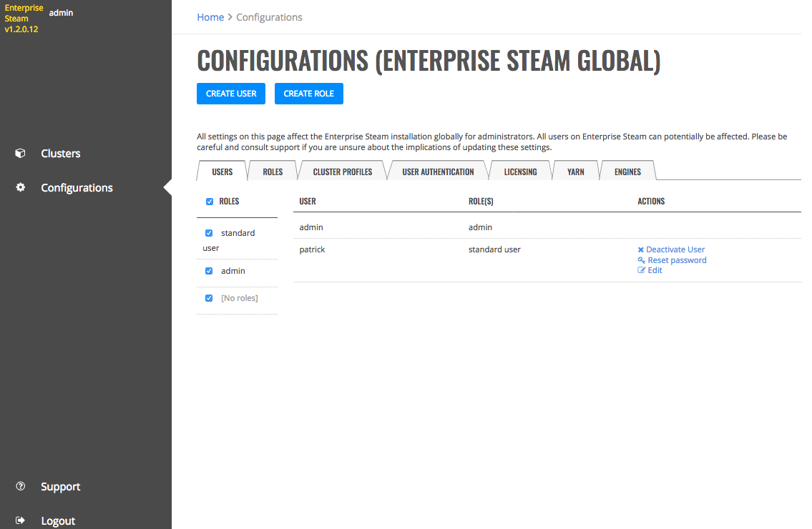Click the USER column header
The height and width of the screenshot is (529, 812).
point(308,202)
